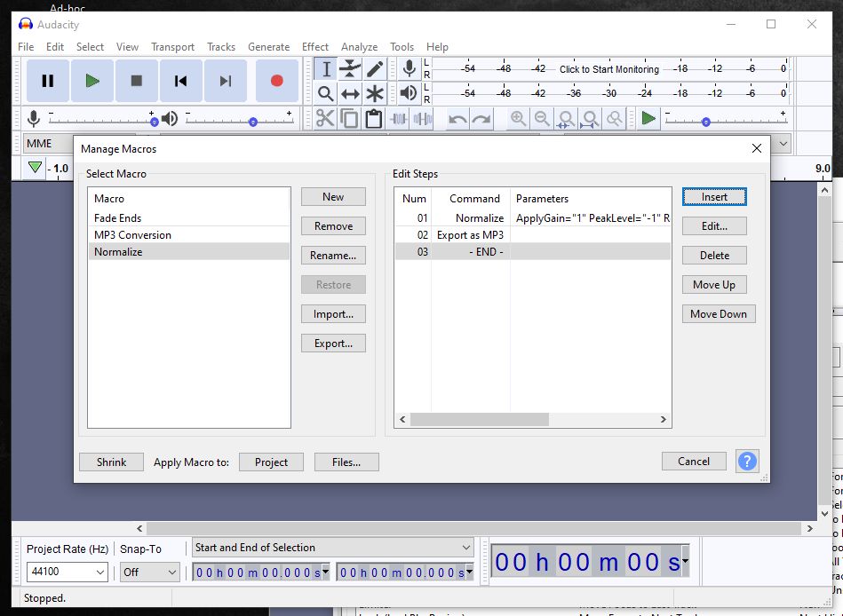
Task: Choose the Zoom magnifier tool
Action: click(326, 94)
